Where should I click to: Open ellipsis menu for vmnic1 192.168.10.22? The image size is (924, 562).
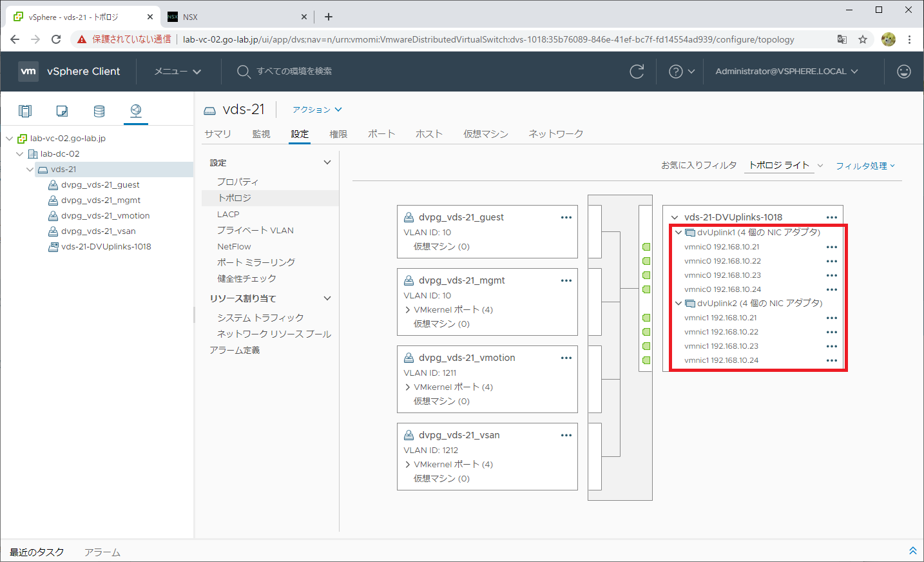pos(832,332)
